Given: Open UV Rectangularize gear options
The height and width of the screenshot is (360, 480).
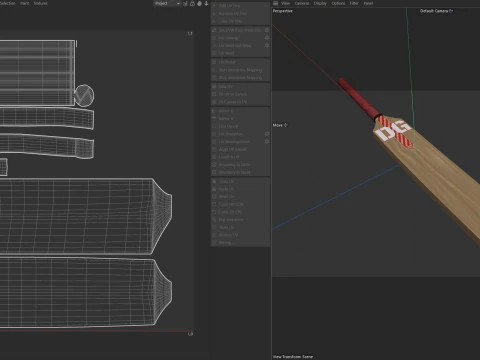Looking at the screenshot, I should pyautogui.click(x=267, y=142).
